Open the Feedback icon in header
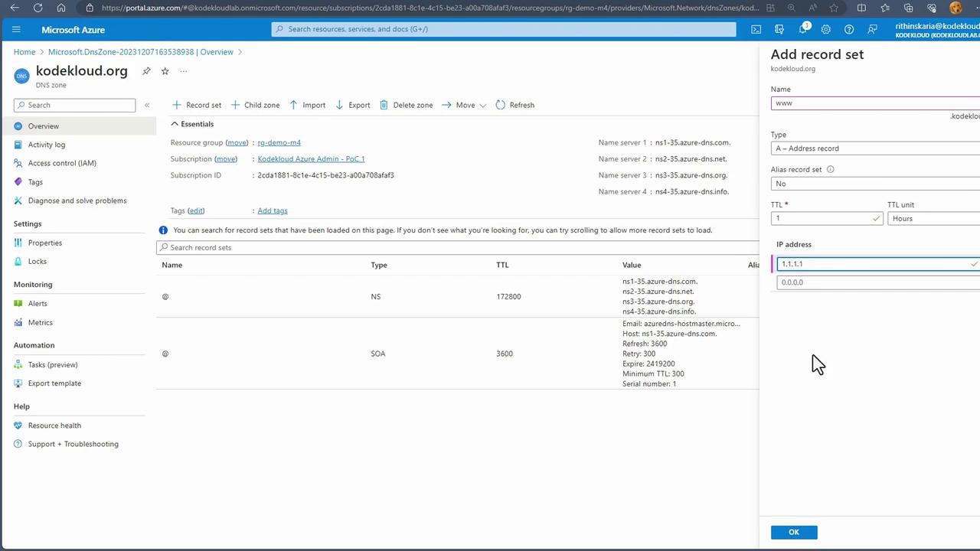Viewport: 980px width, 551px height. point(872,30)
